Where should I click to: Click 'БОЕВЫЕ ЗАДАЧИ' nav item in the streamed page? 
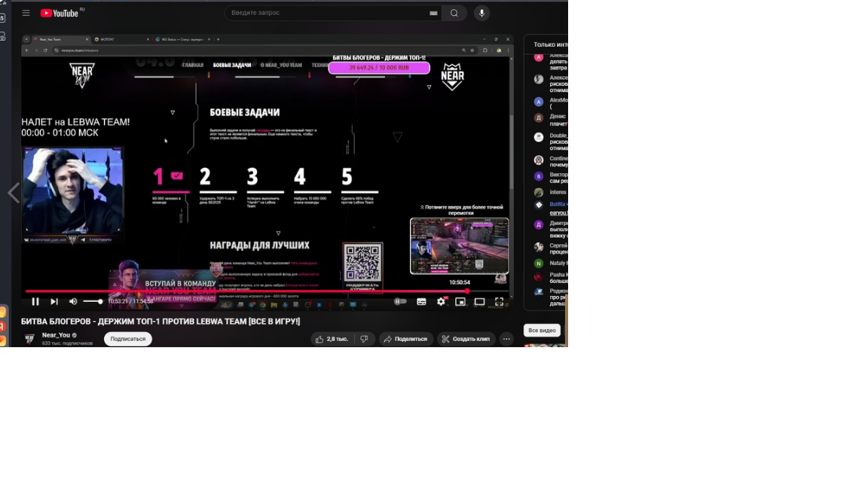coord(232,66)
